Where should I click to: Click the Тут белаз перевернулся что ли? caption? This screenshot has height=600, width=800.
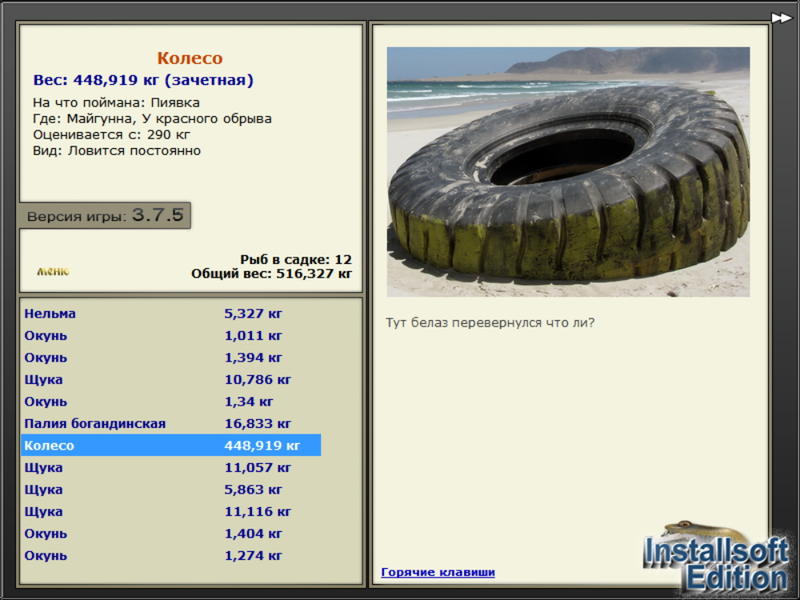coord(490,322)
